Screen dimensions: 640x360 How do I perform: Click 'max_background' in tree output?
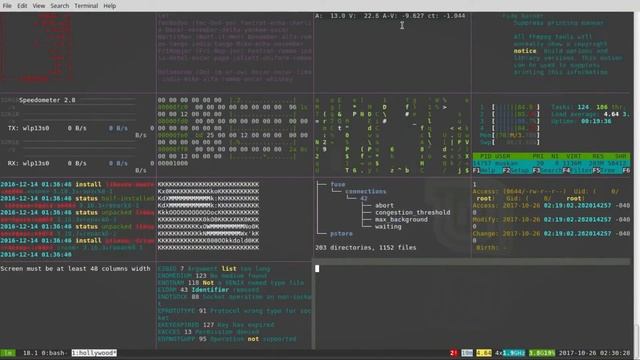click(401, 220)
